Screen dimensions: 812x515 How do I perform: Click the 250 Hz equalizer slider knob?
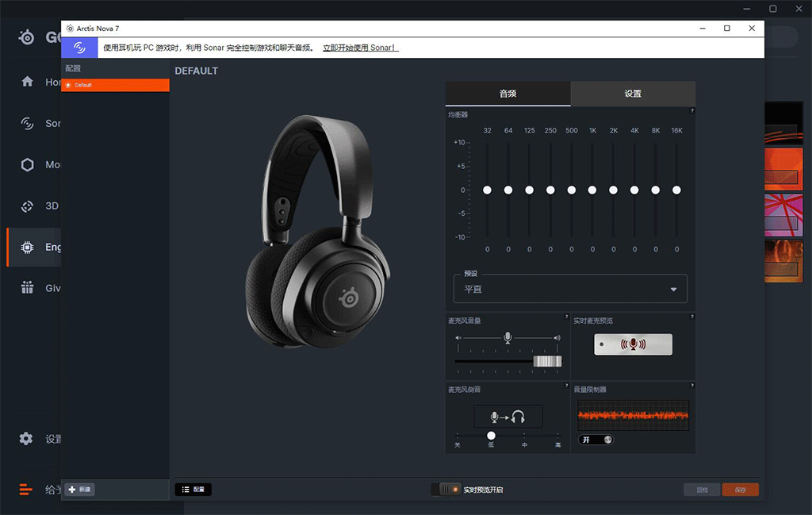coord(550,190)
